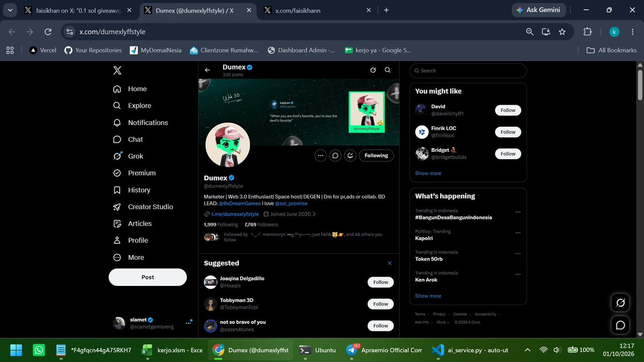Toggle the Following button for Dumex
Image resolution: width=644 pixels, height=362 pixels.
click(376, 156)
